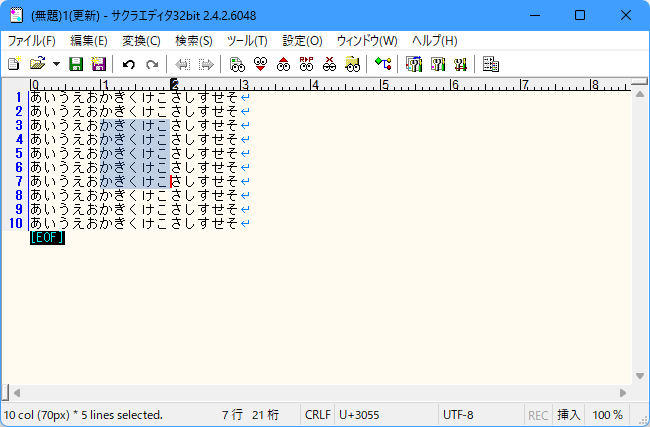Open the Replace (R▶P) icon

[x=306, y=64]
